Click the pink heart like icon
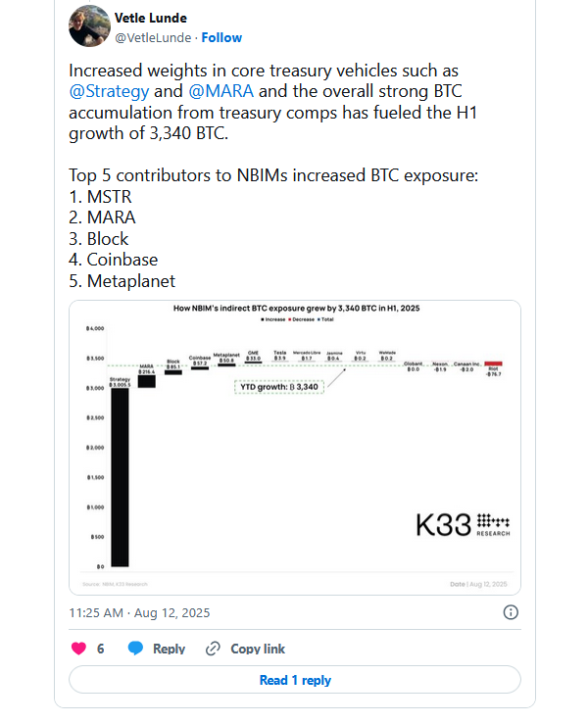The width and height of the screenshot is (588, 723). click(78, 649)
